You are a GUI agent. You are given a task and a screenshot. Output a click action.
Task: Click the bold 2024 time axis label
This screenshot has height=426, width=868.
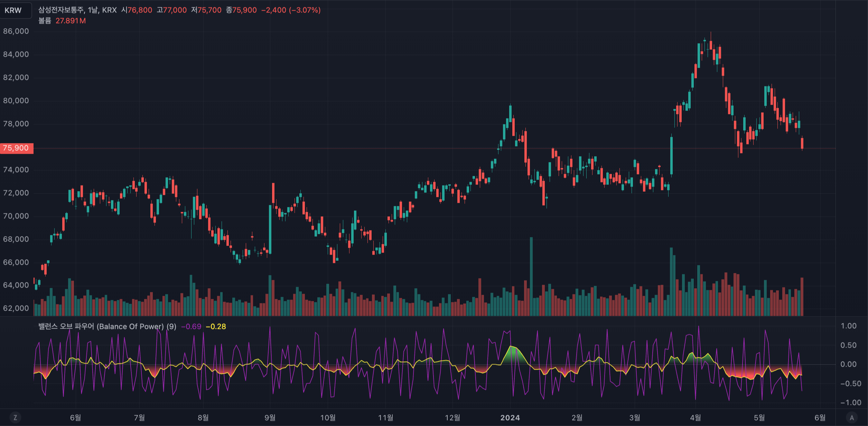510,418
